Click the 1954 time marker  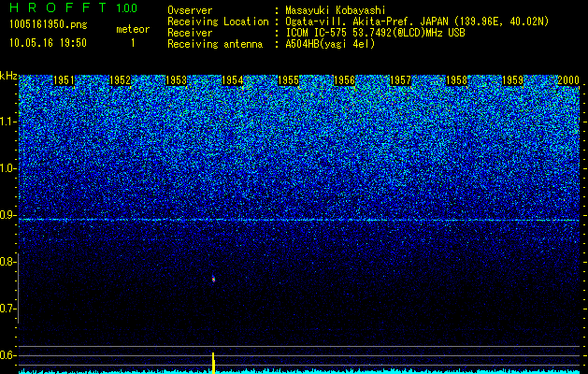(232, 80)
